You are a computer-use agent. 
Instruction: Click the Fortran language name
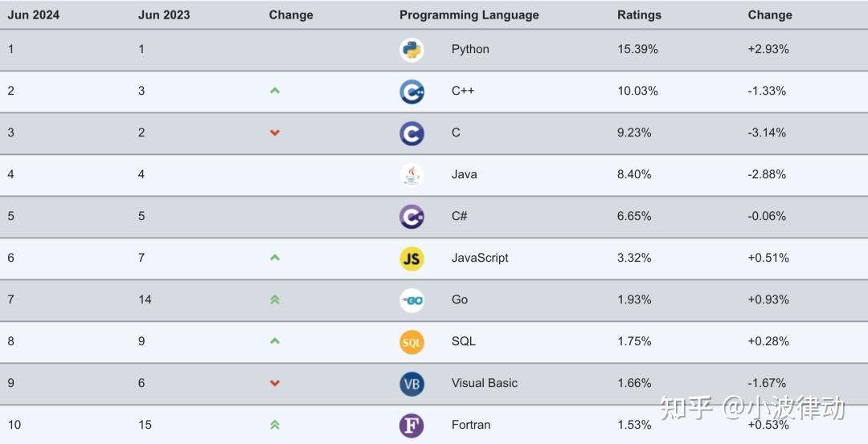470,425
